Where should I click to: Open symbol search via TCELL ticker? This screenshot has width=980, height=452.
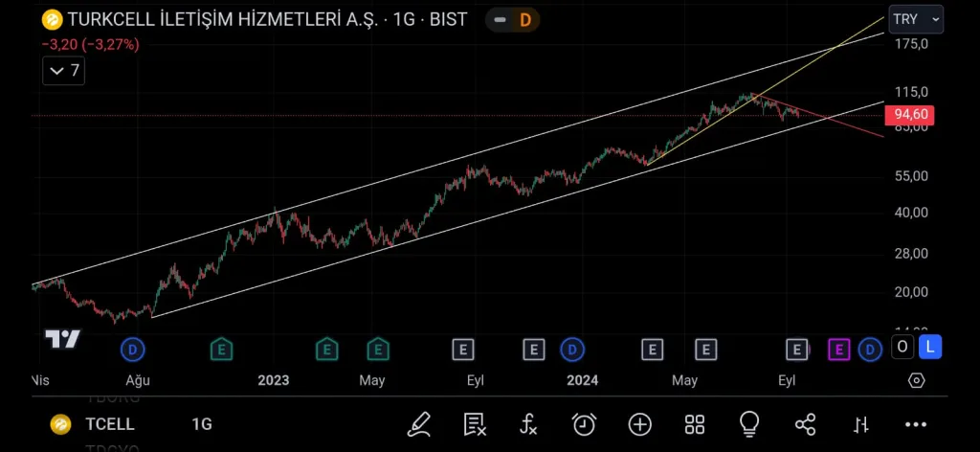coord(110,424)
